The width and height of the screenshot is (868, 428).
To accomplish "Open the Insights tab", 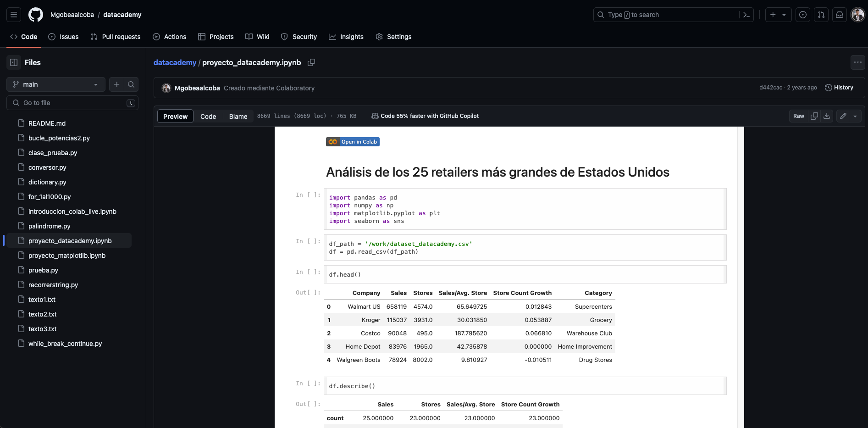I will tap(346, 37).
